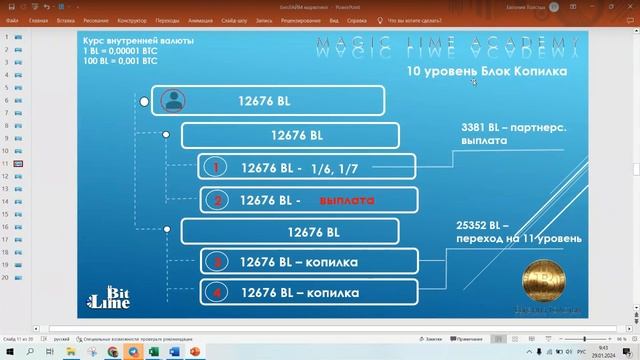
Task: Open the ribbon display options button
Action: [x=573, y=7]
